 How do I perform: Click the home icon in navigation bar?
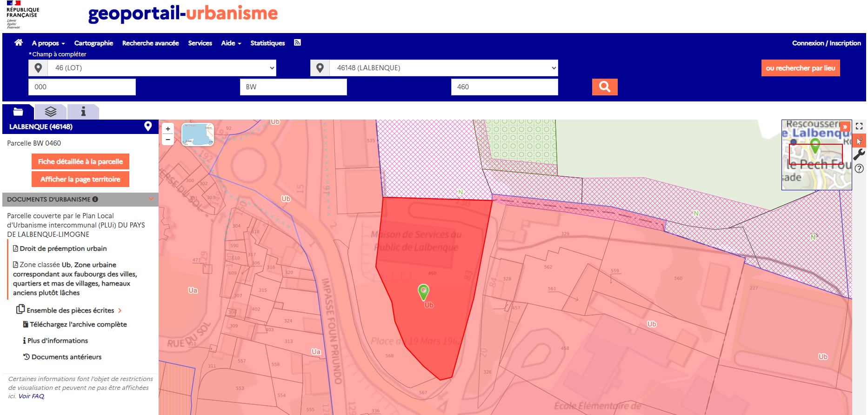point(19,43)
